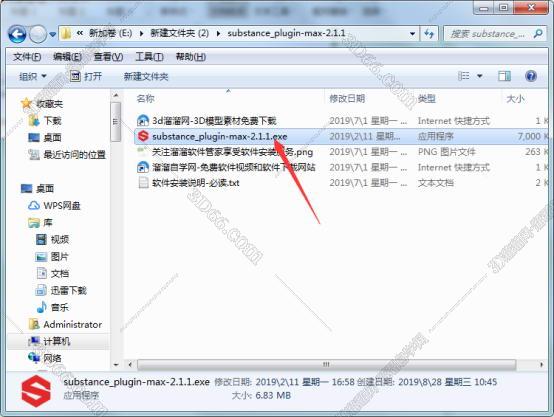Click the navigation pane vertical scroll thumb
The image size is (554, 417).
pyautogui.click(x=115, y=122)
